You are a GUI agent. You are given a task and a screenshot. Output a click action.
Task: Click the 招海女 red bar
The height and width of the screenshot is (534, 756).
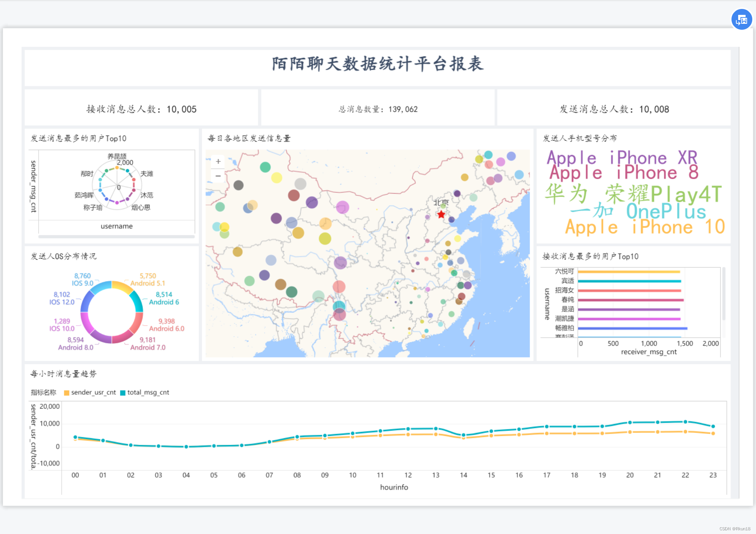click(x=629, y=291)
